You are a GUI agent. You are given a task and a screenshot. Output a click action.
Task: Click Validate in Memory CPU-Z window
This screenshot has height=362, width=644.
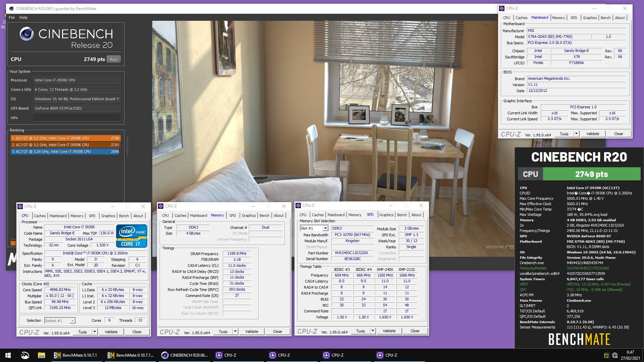tap(252, 331)
